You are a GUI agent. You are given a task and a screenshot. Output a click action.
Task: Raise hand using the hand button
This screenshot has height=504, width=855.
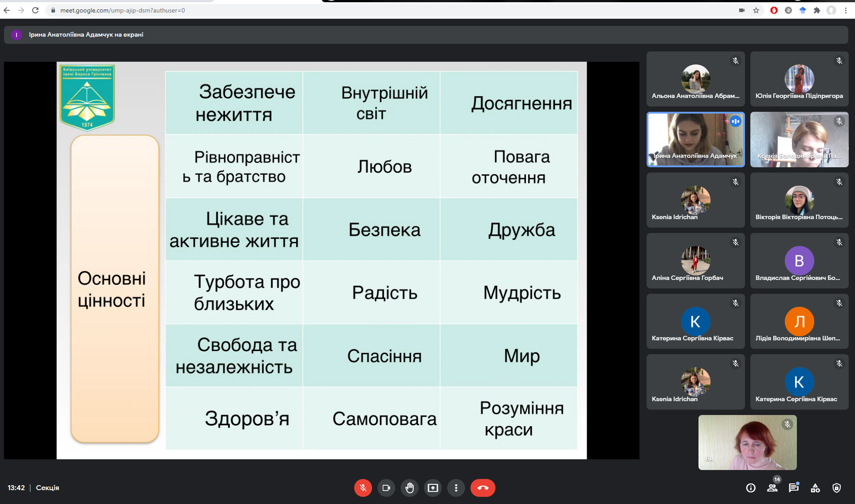[410, 488]
